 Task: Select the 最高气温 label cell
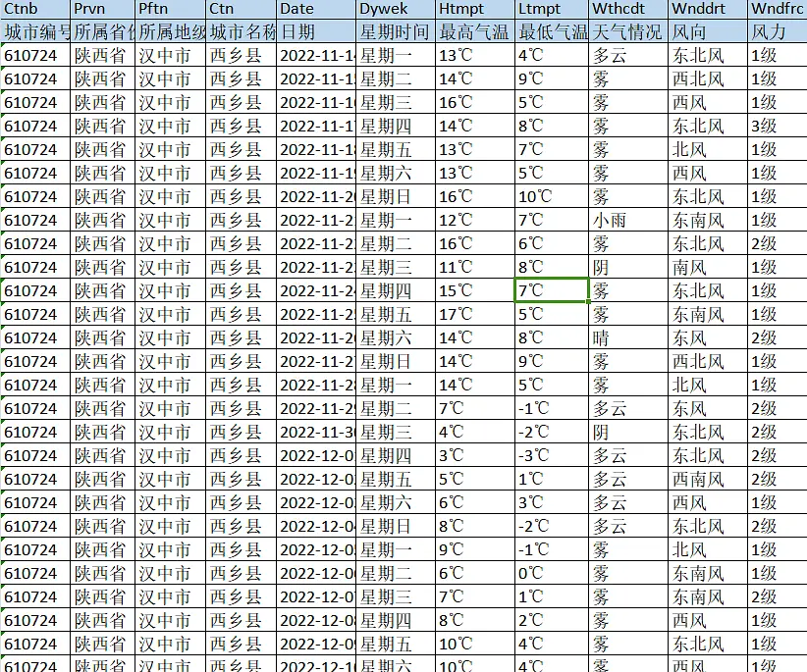(475, 31)
